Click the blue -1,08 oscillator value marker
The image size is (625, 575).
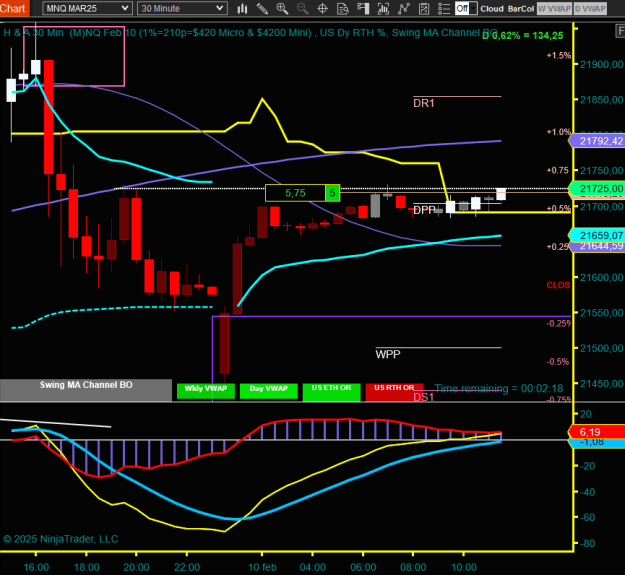point(597,442)
